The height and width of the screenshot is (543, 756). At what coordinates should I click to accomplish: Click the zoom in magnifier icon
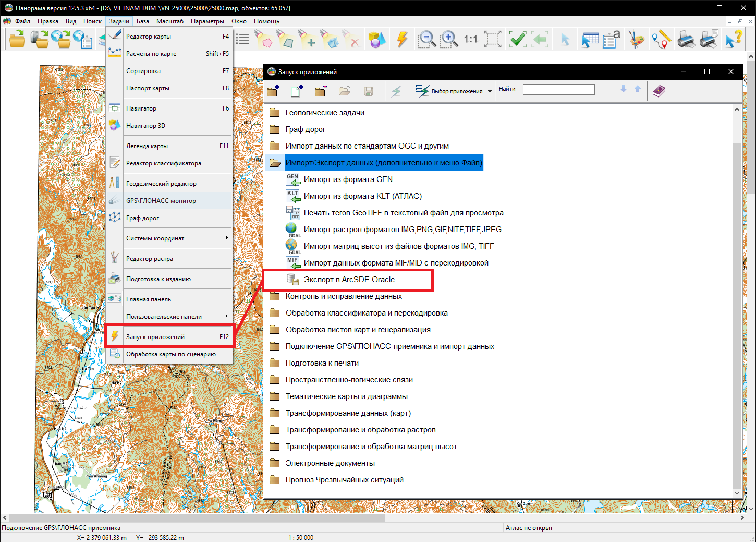point(449,39)
